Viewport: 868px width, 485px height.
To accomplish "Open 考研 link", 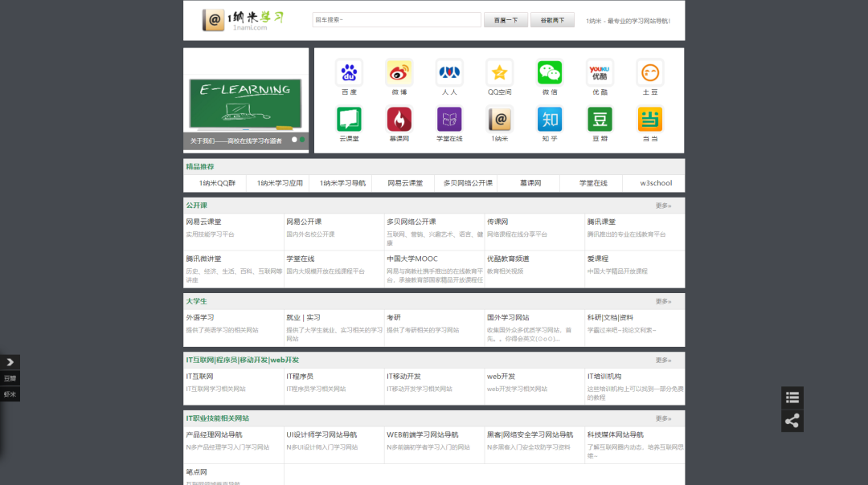I will tap(394, 317).
